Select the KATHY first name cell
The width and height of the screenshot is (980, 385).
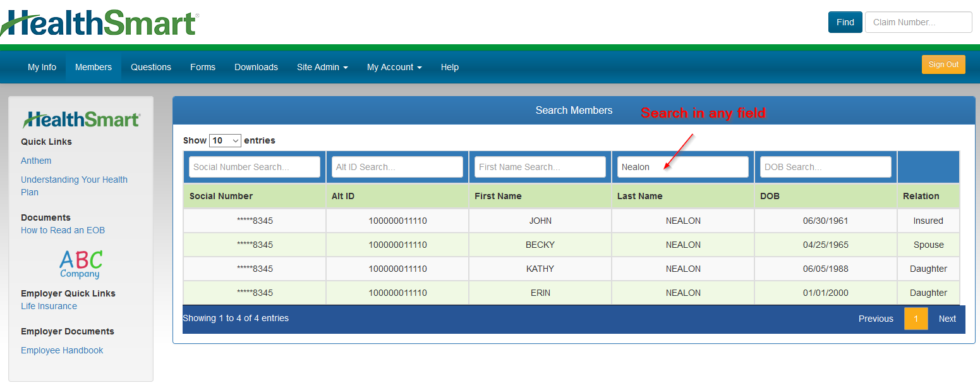coord(540,269)
